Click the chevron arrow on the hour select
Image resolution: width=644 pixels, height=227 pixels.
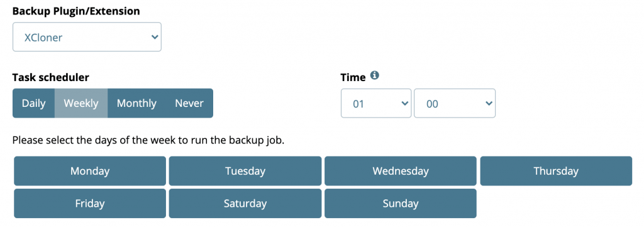(x=404, y=104)
